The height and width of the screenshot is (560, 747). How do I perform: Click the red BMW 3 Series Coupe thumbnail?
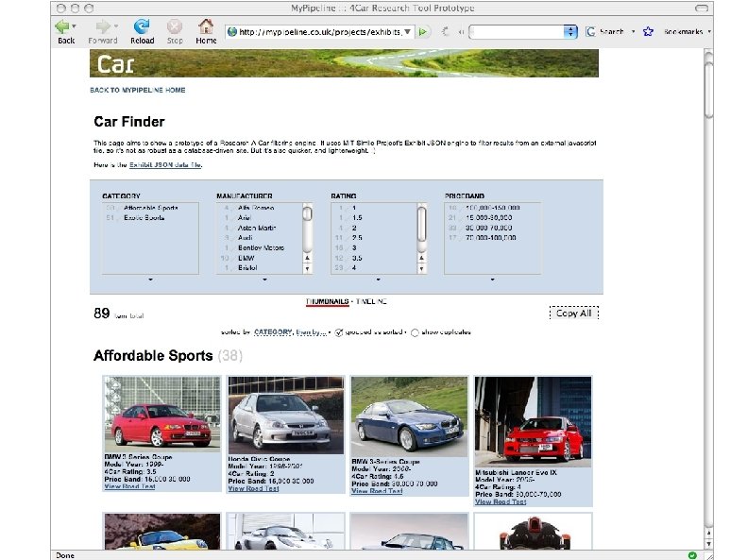[162, 413]
